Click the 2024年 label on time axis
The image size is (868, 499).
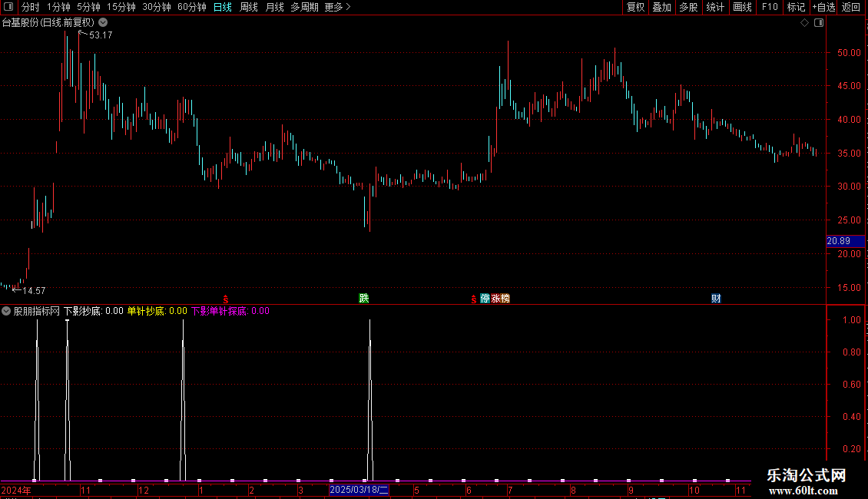(16, 490)
